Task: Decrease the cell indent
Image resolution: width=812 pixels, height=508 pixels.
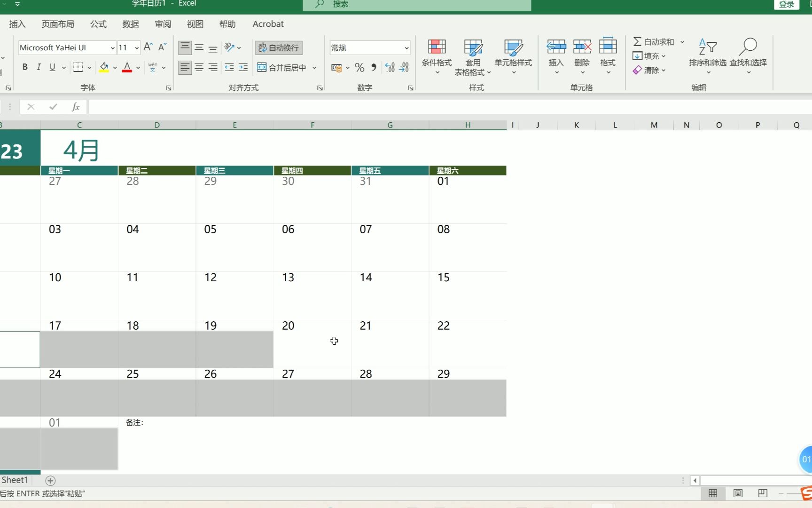Action: [229, 67]
